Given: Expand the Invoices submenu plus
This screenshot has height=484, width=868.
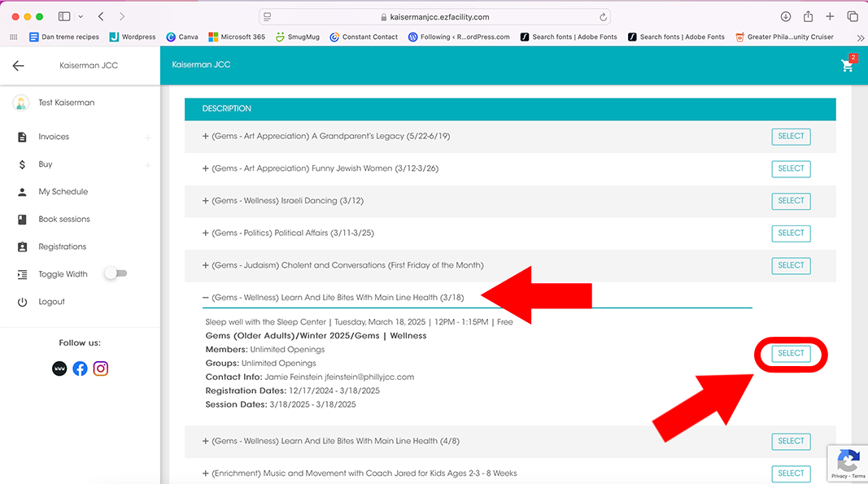Looking at the screenshot, I should click(x=148, y=137).
